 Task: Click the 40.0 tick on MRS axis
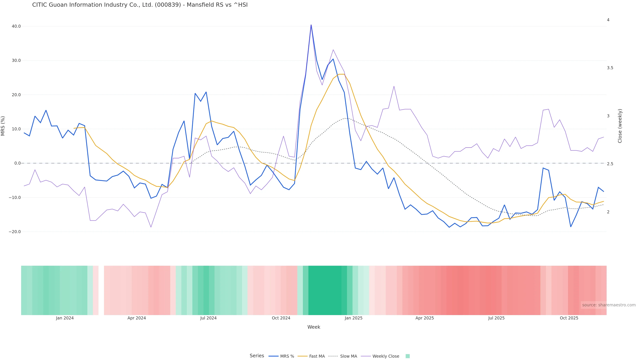click(x=16, y=26)
